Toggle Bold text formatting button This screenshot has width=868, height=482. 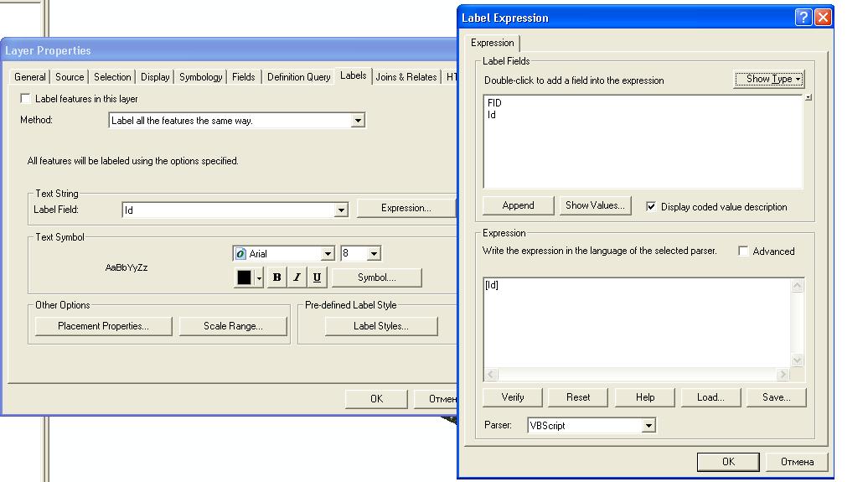click(276, 277)
